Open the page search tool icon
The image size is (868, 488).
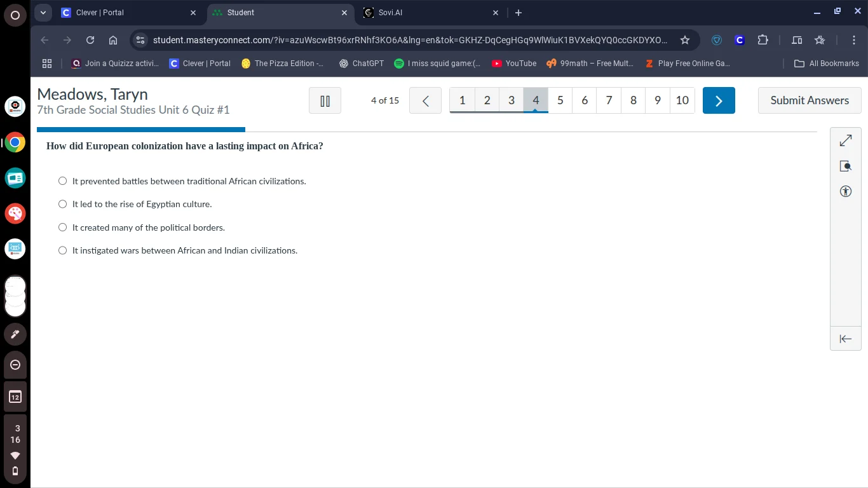[x=845, y=166]
